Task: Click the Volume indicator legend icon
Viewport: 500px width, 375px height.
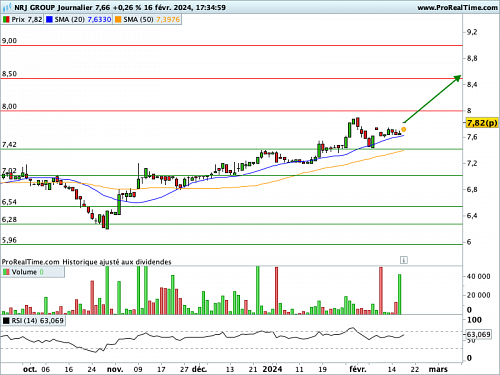Action: (x=6, y=272)
